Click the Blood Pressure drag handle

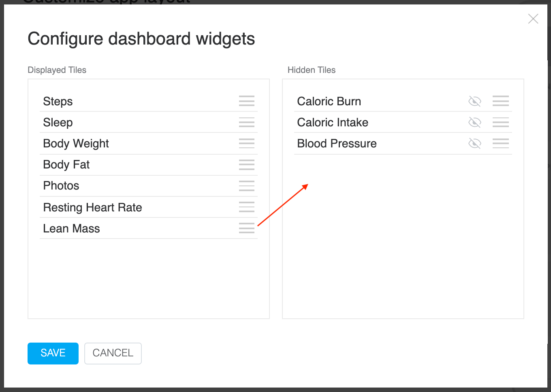pyautogui.click(x=501, y=143)
